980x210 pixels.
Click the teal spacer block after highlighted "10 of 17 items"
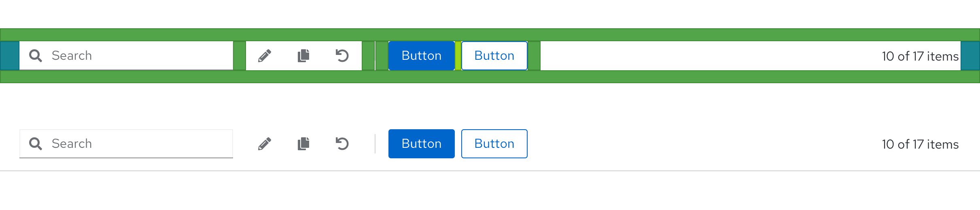(x=970, y=56)
